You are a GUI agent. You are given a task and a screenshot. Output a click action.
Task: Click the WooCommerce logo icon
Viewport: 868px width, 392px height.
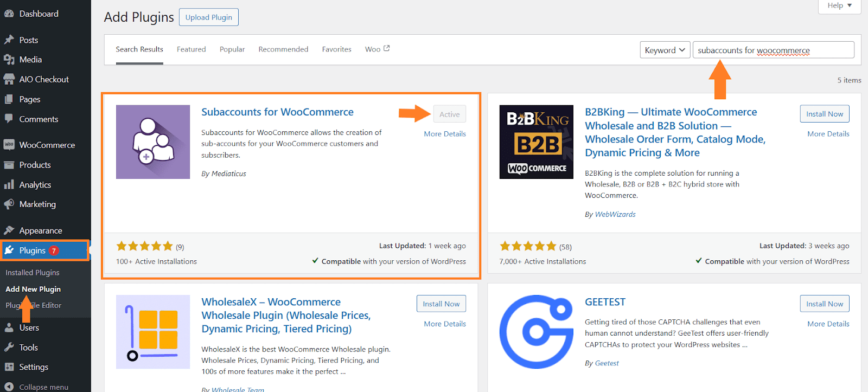(x=9, y=145)
